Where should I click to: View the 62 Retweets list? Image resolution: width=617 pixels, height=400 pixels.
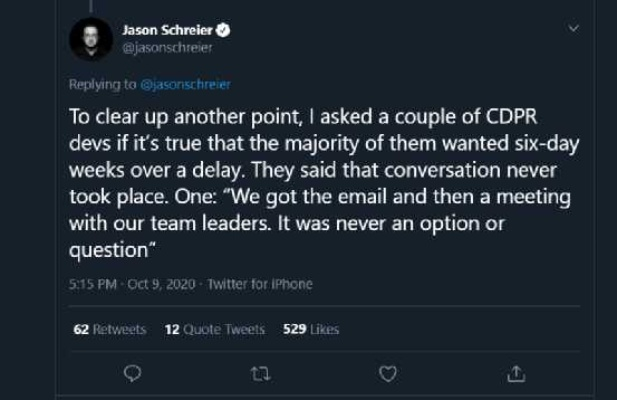tap(109, 329)
